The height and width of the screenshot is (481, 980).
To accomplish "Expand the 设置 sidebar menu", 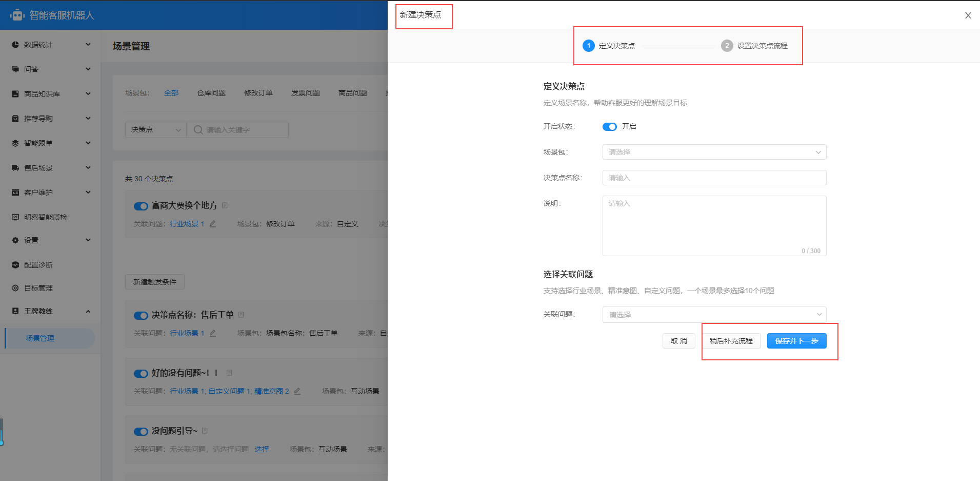I will tap(88, 240).
